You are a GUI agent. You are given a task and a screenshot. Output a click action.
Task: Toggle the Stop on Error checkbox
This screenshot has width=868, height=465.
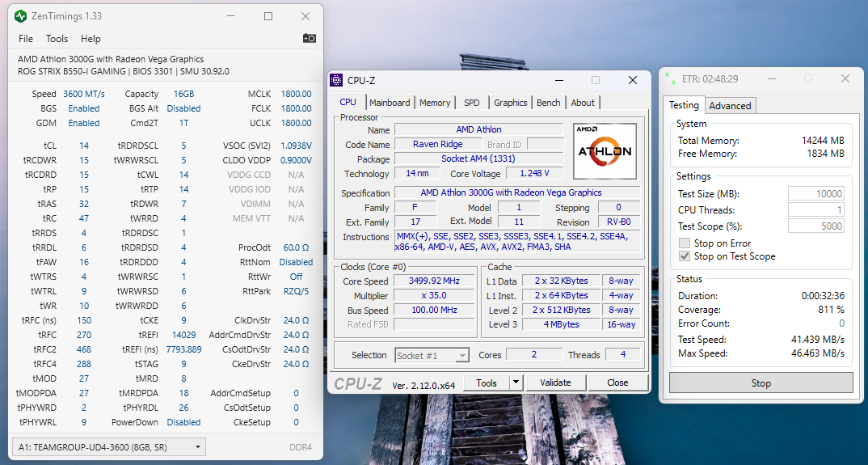tap(685, 243)
